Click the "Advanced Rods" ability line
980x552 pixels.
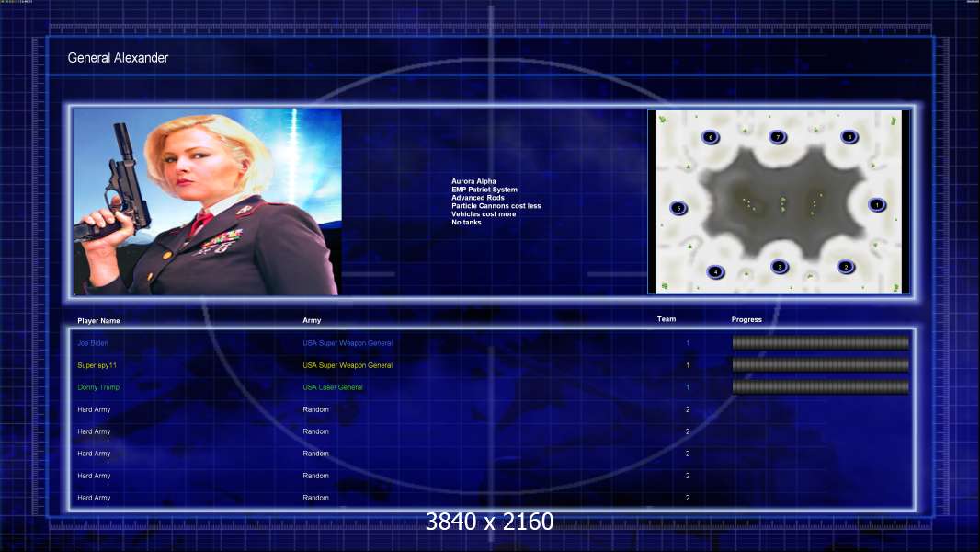[x=478, y=198]
